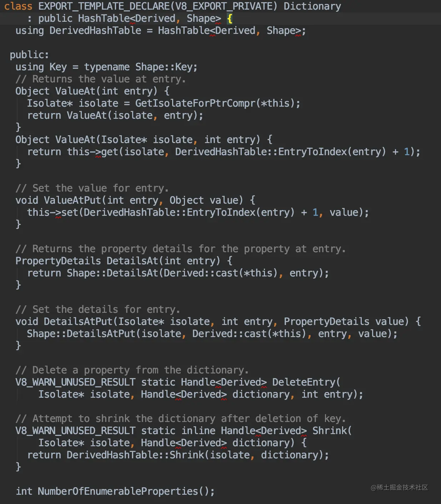Click the comment 'Set the value for entry.'
Image resolution: width=441 pixels, height=504 pixels.
(92, 188)
